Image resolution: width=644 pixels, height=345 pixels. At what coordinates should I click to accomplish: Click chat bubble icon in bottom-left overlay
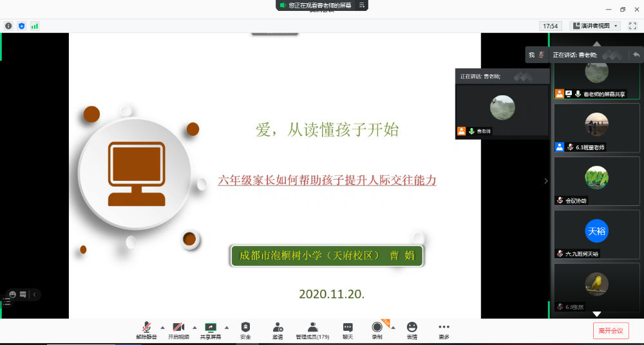[23, 294]
